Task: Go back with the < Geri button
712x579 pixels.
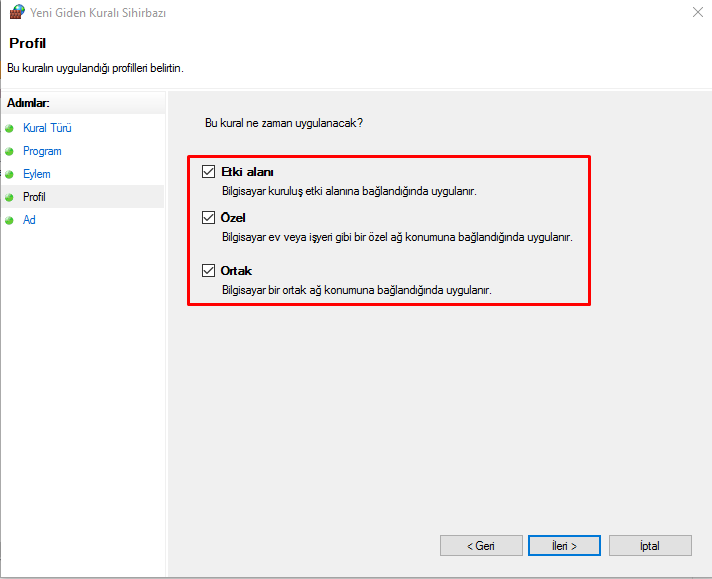Action: (x=481, y=546)
